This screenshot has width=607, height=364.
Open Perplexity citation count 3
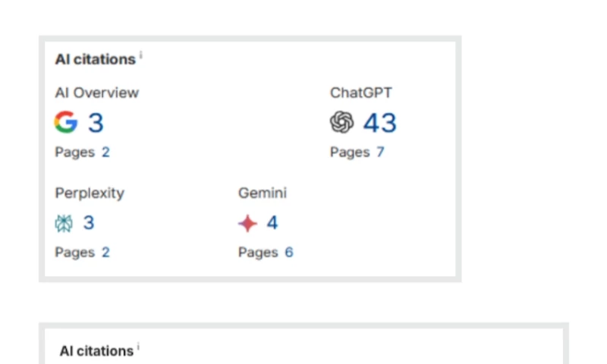(x=89, y=223)
